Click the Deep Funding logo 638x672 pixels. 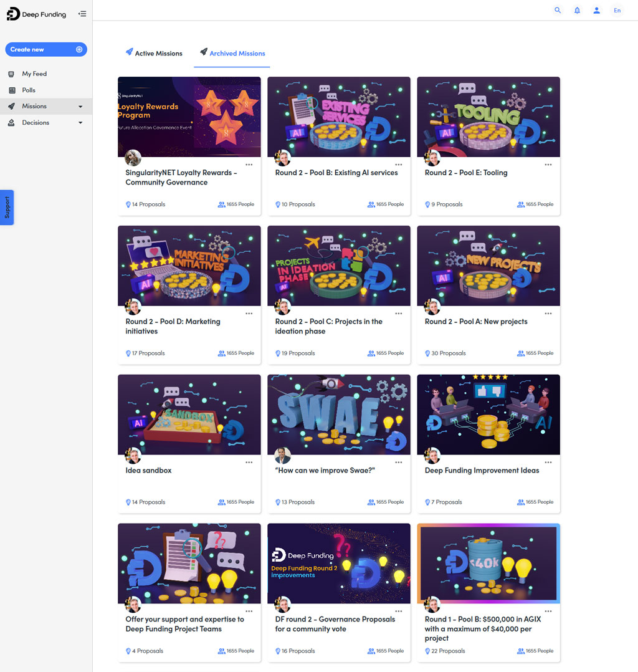[36, 14]
